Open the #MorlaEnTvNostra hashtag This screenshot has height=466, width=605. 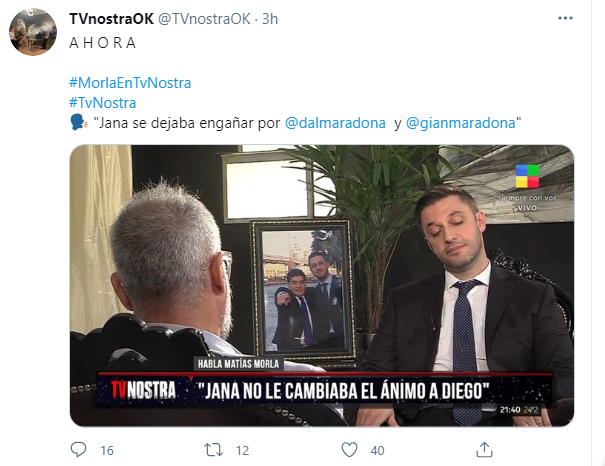(x=130, y=83)
